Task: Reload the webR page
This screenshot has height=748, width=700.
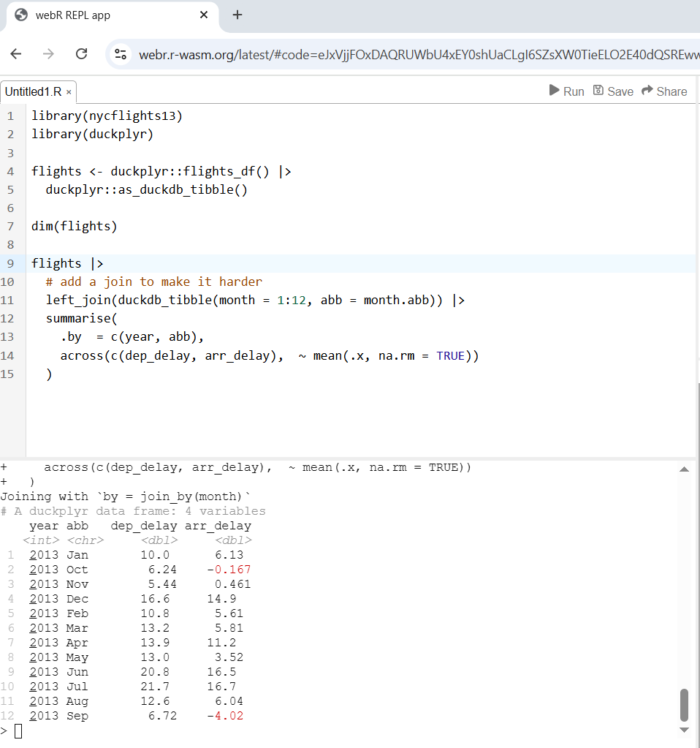Action: [x=82, y=54]
